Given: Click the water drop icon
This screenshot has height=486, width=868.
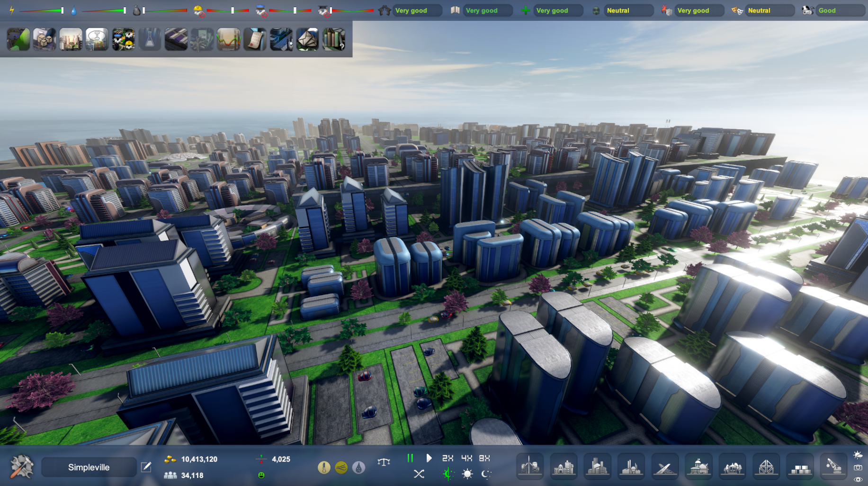Looking at the screenshot, I should 74,10.
